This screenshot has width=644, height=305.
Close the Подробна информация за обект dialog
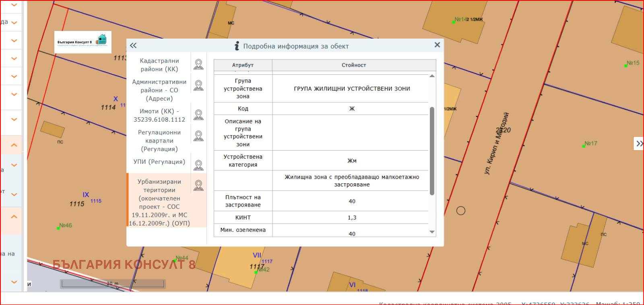(437, 45)
